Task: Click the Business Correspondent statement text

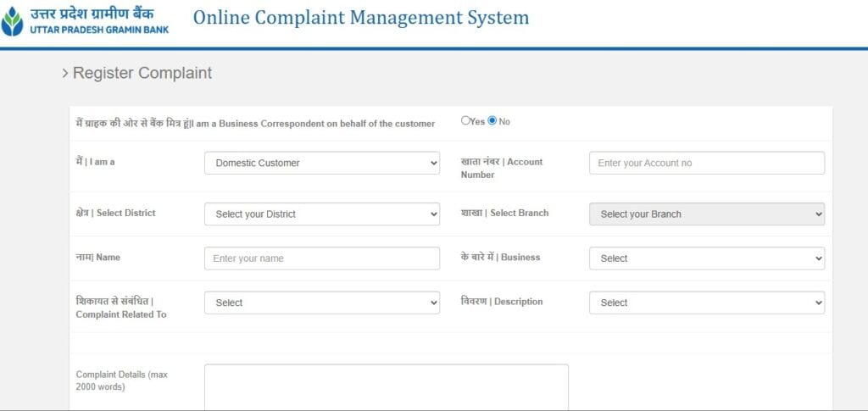Action: (x=255, y=124)
